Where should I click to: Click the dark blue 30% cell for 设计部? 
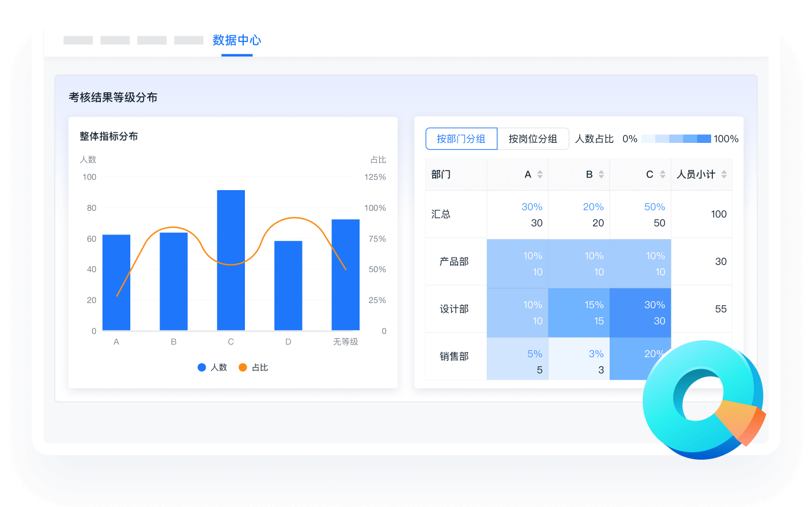[640, 309]
